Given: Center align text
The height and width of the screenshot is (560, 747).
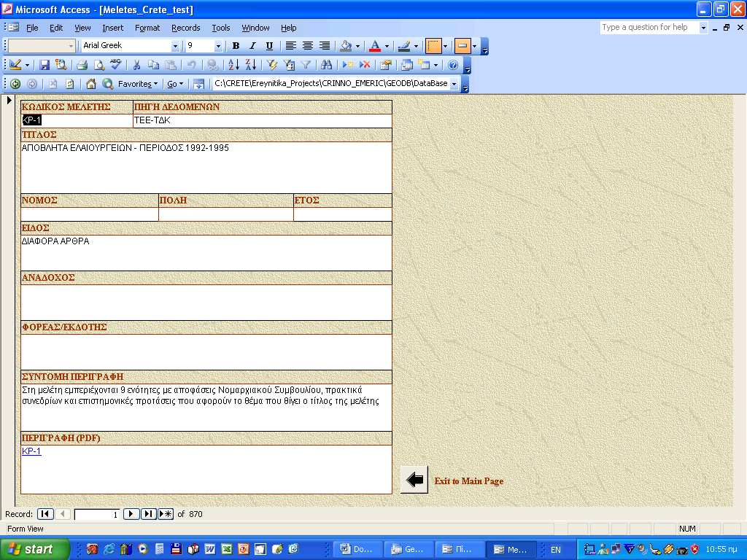Looking at the screenshot, I should point(308,46).
